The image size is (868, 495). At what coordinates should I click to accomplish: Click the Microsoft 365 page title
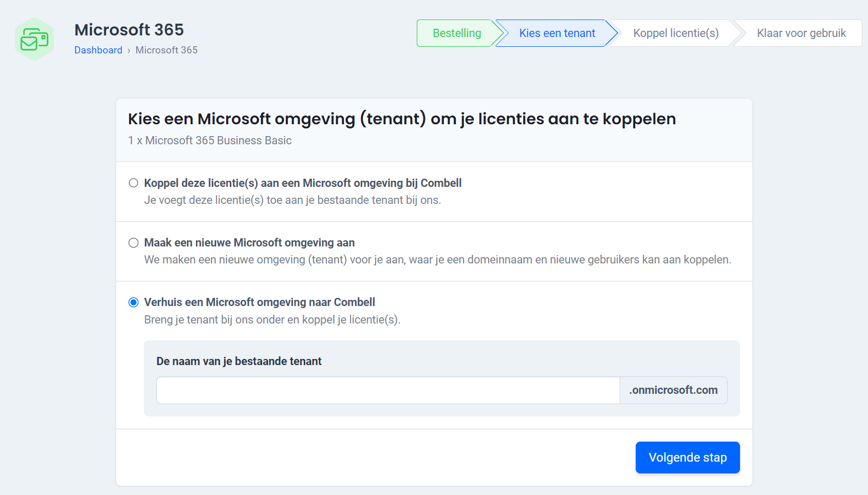[129, 30]
